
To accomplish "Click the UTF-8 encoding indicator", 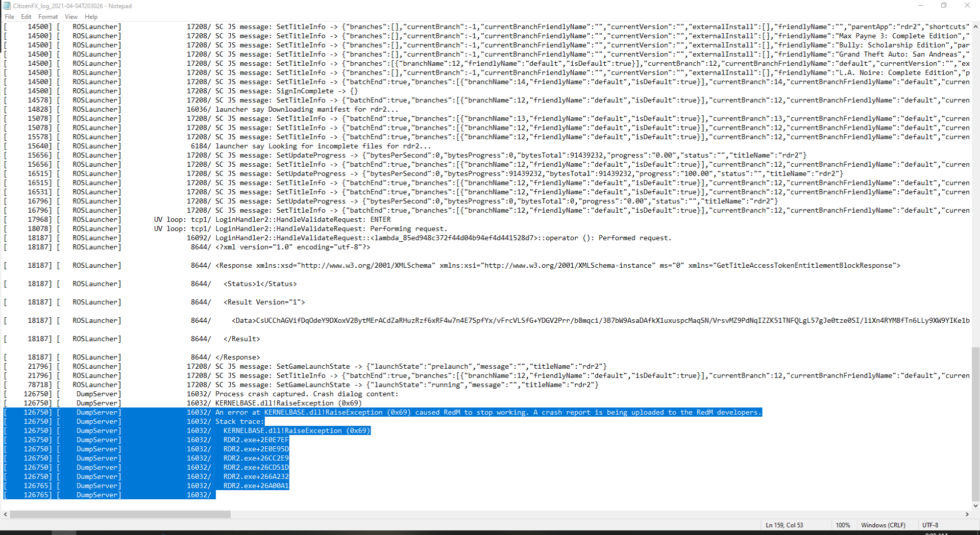I will [930, 525].
